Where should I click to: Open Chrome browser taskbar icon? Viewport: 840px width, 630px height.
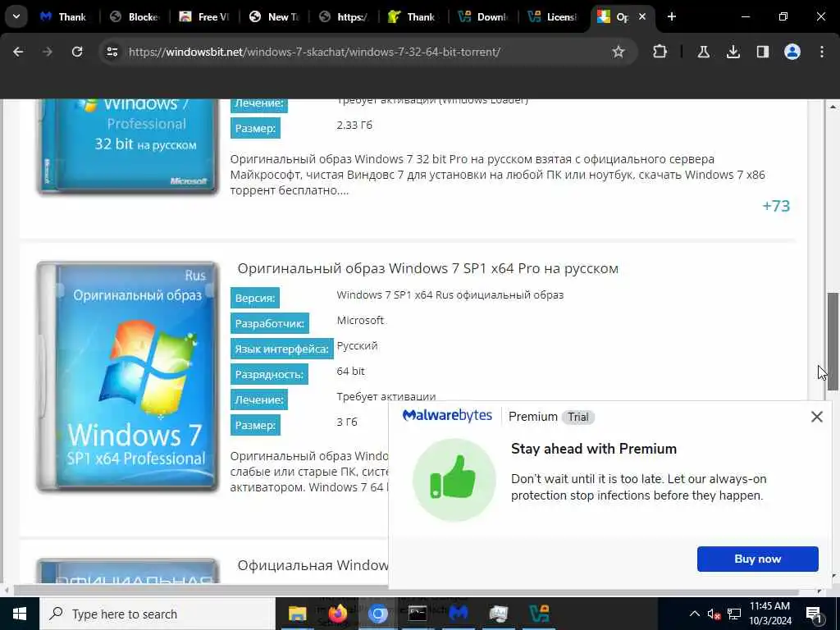click(x=377, y=614)
